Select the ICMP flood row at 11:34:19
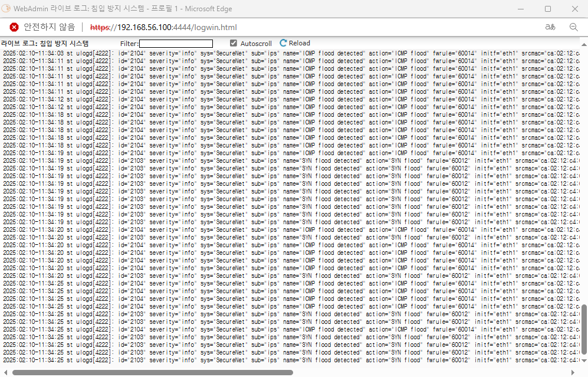This screenshot has width=588, height=377. click(x=291, y=153)
